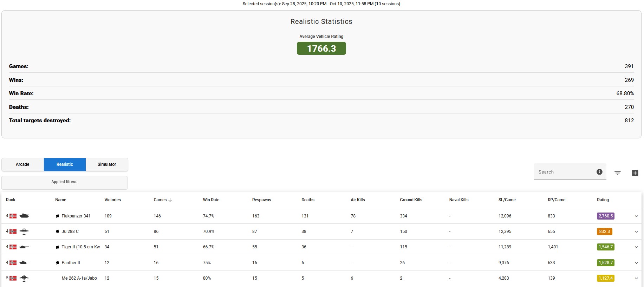
Task: Click the Ju 288 C aircraft icon
Action: 24,231
